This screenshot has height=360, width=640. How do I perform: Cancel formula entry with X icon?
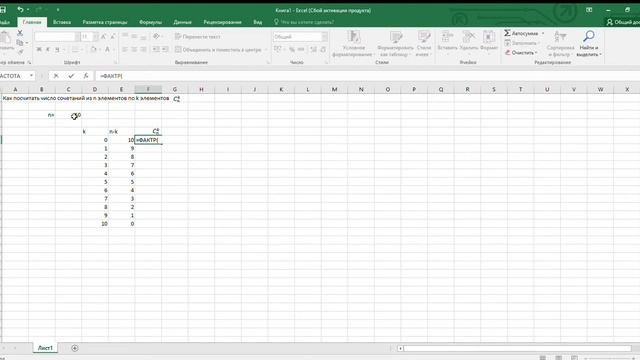(x=56, y=76)
